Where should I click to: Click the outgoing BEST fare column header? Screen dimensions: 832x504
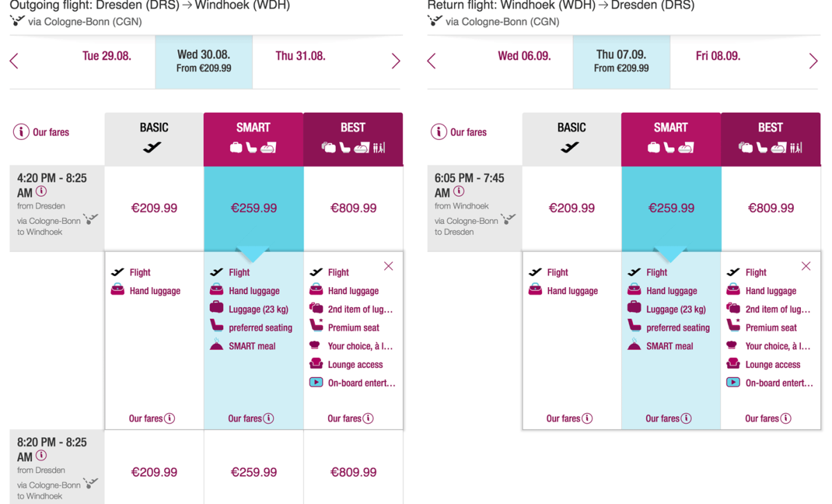(x=353, y=139)
